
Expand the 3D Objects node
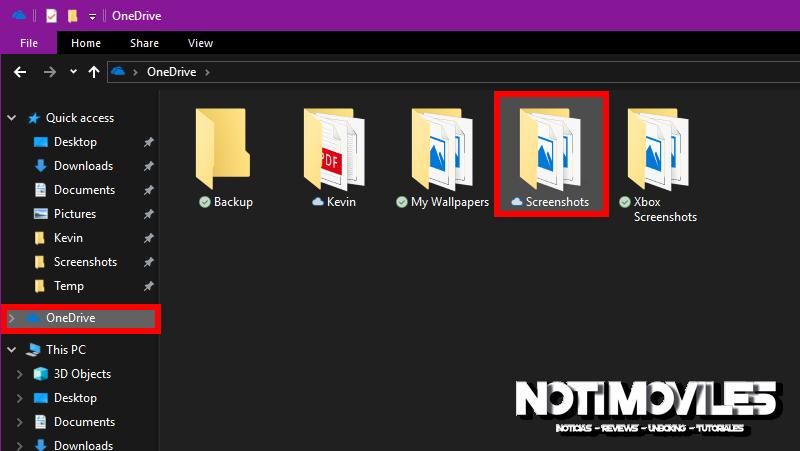(x=19, y=374)
